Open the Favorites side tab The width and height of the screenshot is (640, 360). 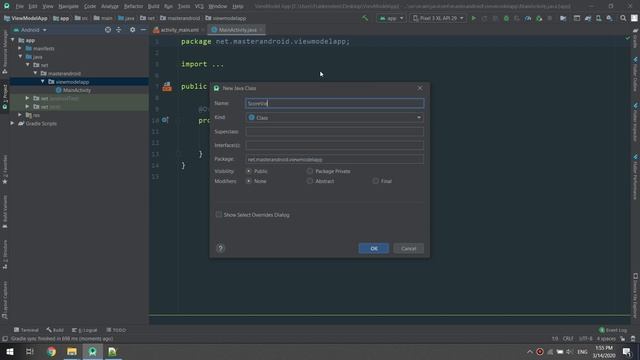[5, 170]
